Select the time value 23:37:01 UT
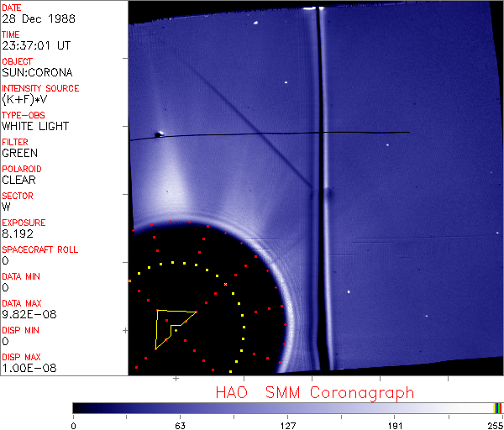The height and width of the screenshot is (430, 504). tap(36, 45)
